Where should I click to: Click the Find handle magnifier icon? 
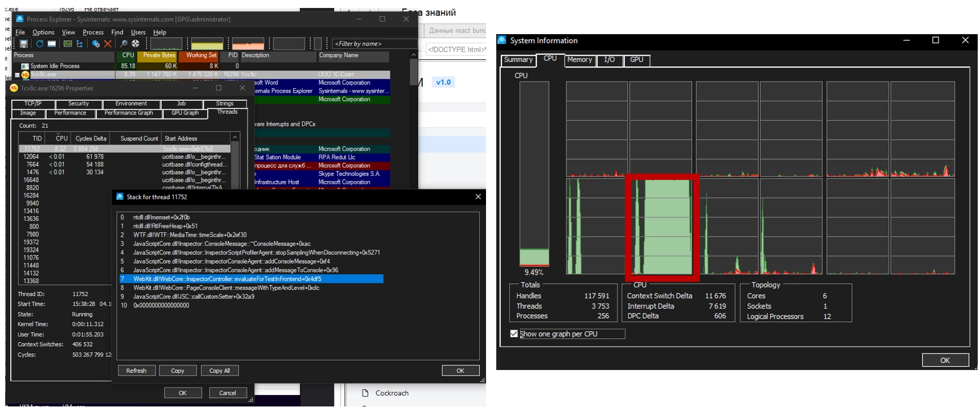pyautogui.click(x=124, y=44)
